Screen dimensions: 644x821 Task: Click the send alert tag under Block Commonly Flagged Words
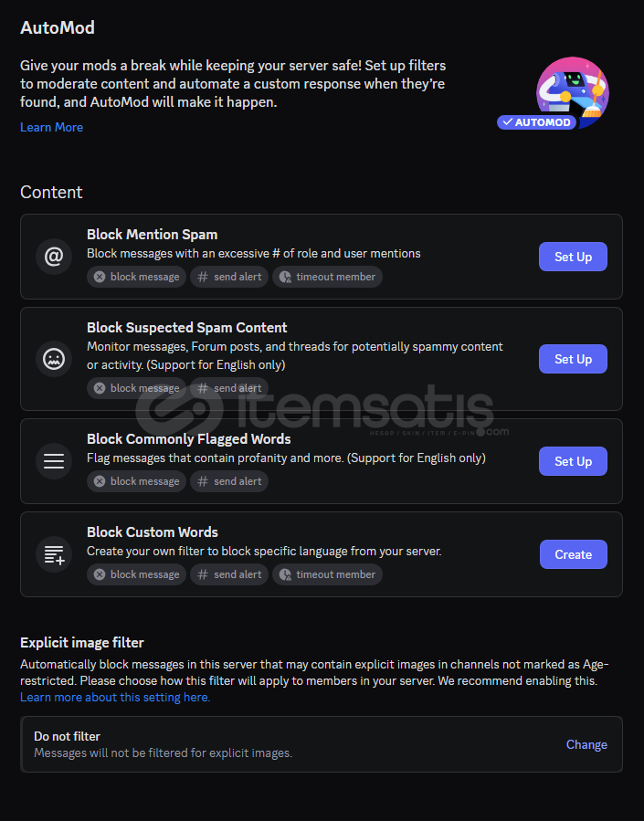click(229, 481)
